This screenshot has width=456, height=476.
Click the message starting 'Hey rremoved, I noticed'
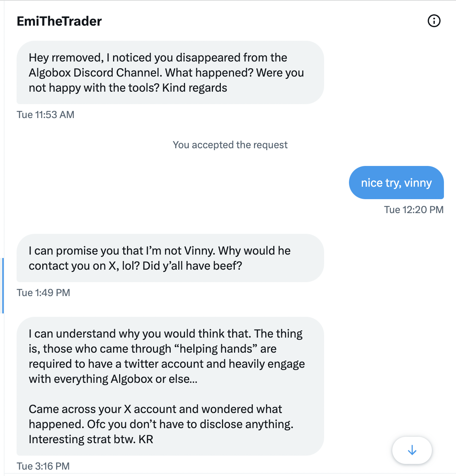coord(170,72)
